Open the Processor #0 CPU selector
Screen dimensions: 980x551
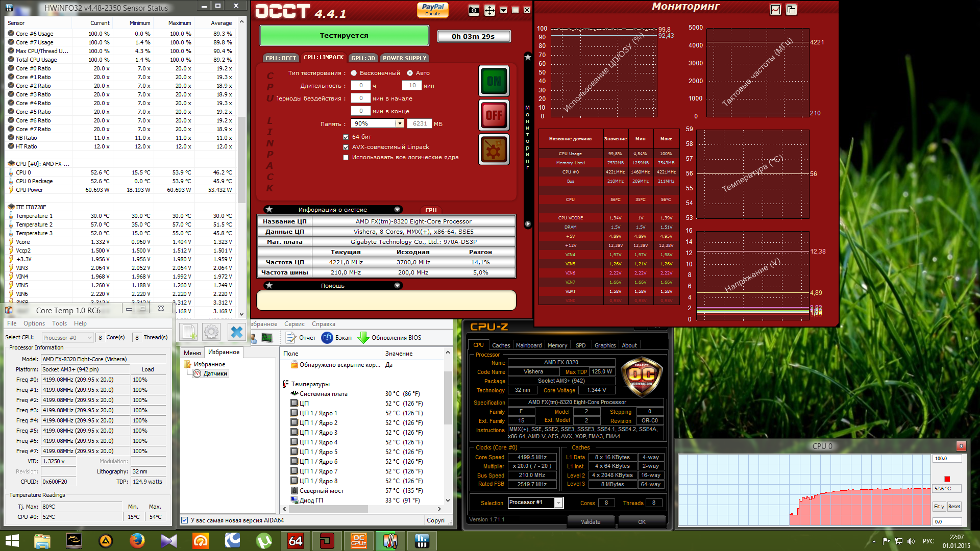tap(67, 337)
